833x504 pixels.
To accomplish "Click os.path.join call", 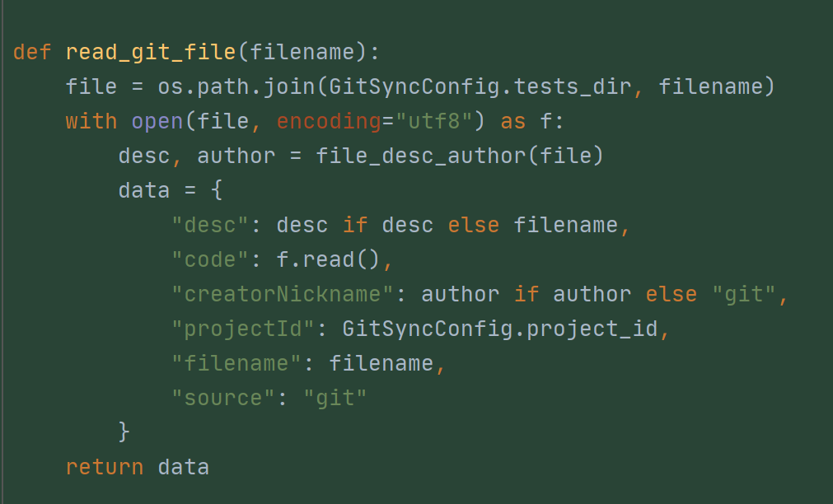I will coord(236,86).
